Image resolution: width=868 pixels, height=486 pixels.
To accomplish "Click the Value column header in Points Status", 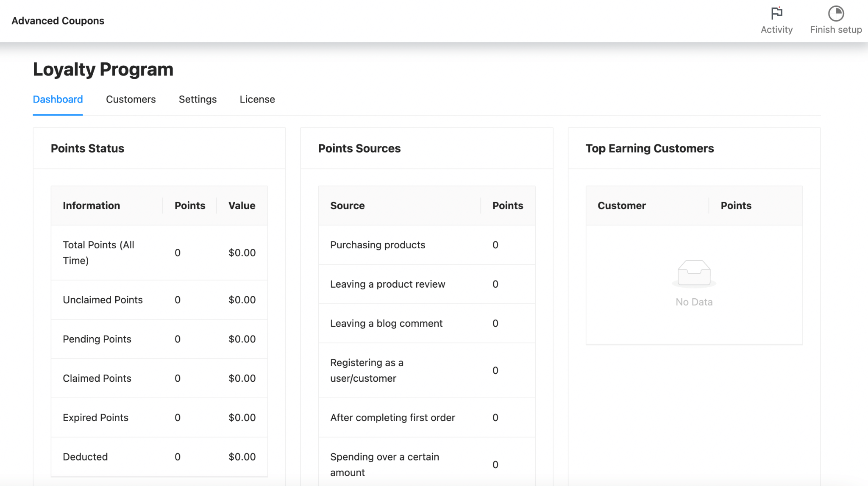I will tap(242, 206).
